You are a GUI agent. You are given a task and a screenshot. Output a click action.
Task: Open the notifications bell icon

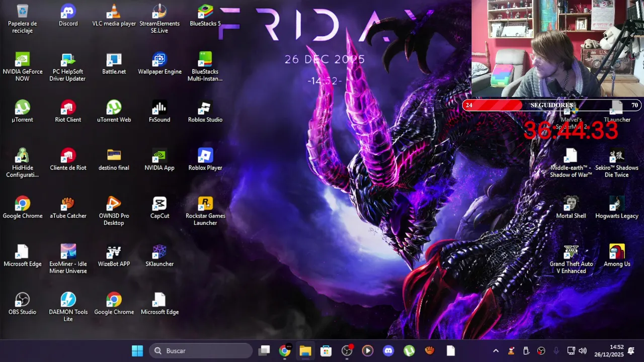pos(631,351)
